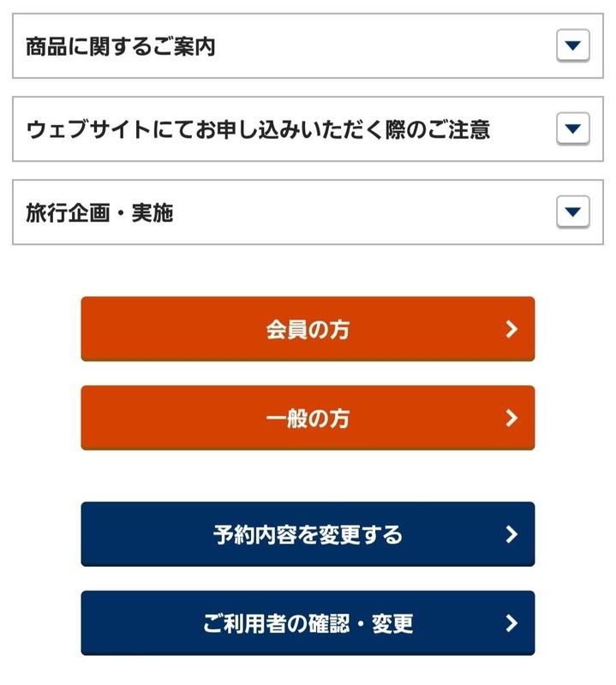Click the ウェブサイトにてお申し込みいただく際のご注意 title text
Viewport: 616px width, 685px height.
[x=258, y=130]
